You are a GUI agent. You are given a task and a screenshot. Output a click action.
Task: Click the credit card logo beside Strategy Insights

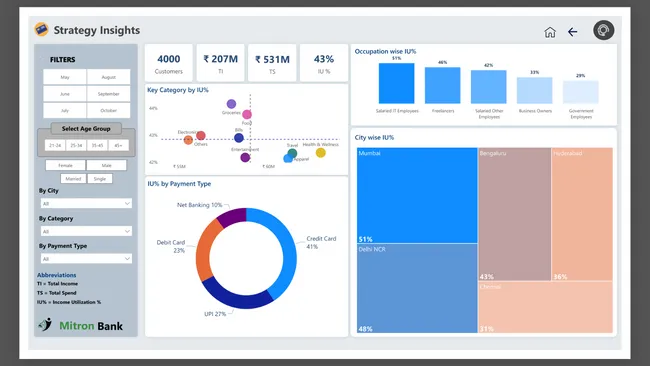pos(41,29)
